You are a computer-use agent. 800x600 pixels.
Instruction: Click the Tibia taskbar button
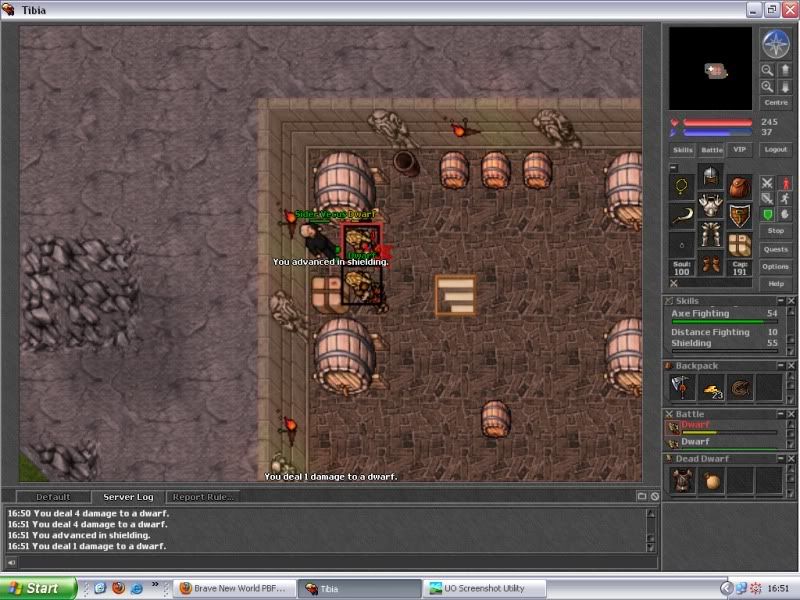[x=359, y=588]
